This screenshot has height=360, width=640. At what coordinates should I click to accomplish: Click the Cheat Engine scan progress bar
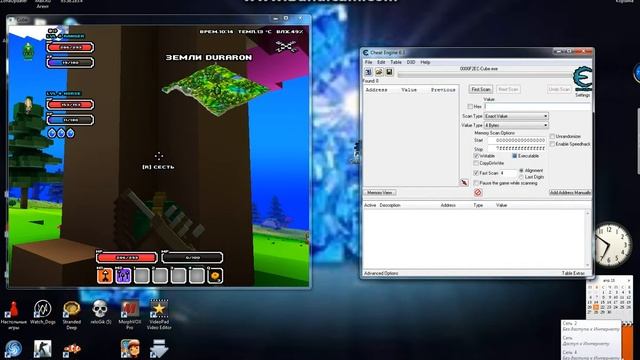(x=485, y=75)
